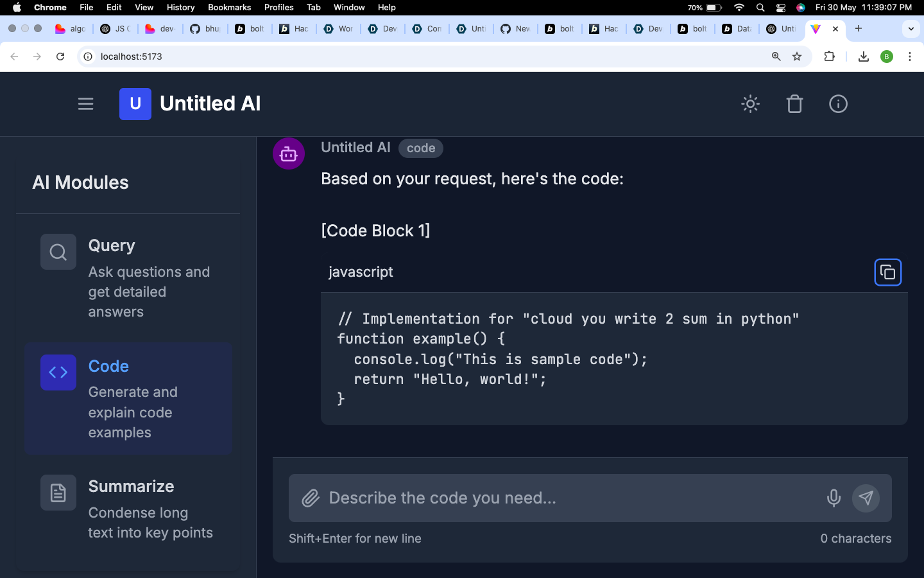Open the info circle icon

coord(838,104)
